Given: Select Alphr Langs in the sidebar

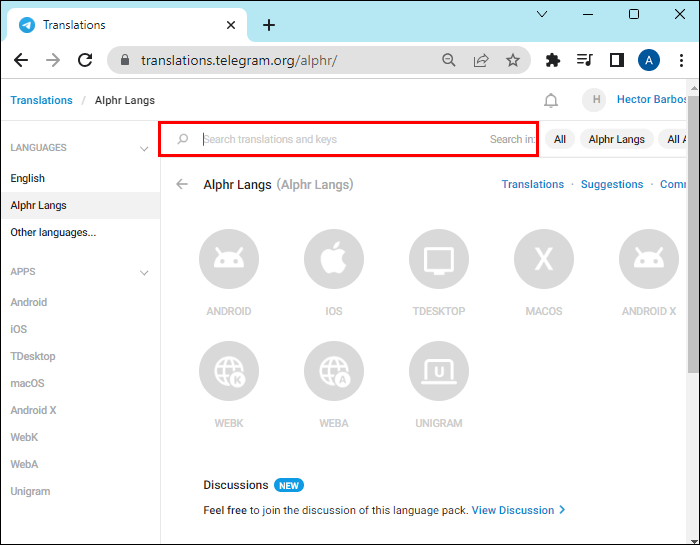Looking at the screenshot, I should (x=80, y=205).
